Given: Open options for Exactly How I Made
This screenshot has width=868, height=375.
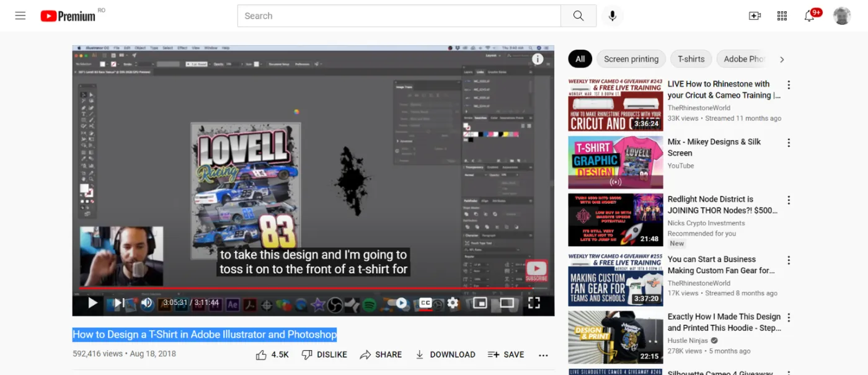Looking at the screenshot, I should pos(789,317).
